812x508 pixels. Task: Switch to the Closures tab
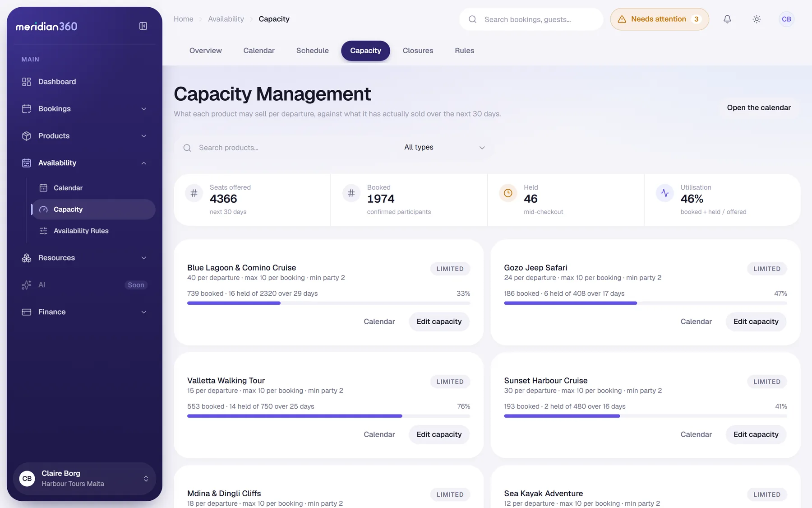point(418,51)
